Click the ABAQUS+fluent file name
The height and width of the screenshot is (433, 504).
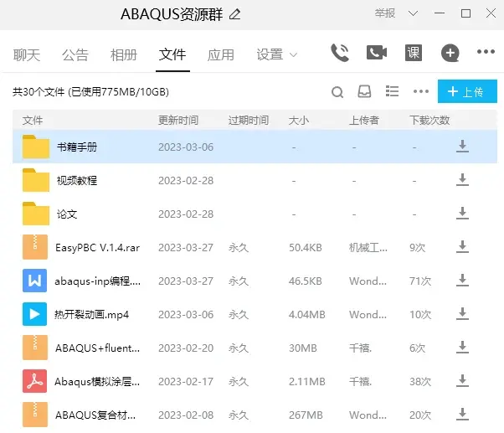click(97, 348)
